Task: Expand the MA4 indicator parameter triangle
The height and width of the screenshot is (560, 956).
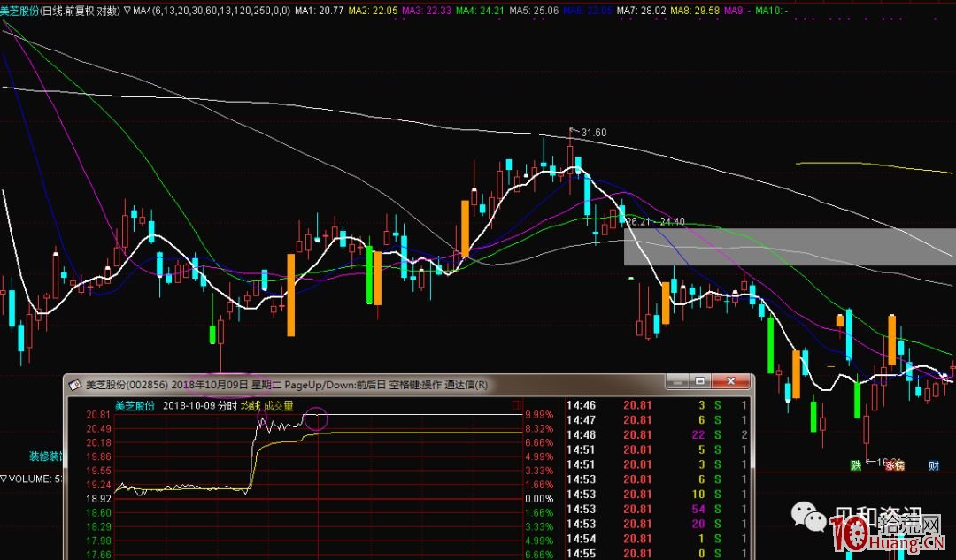Action: [x=127, y=11]
